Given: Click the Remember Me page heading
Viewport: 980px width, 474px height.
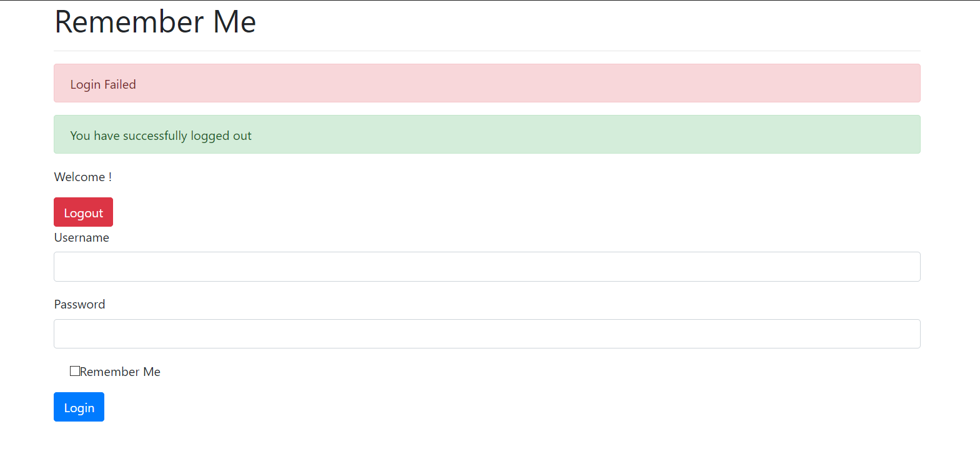Looking at the screenshot, I should 154,22.
